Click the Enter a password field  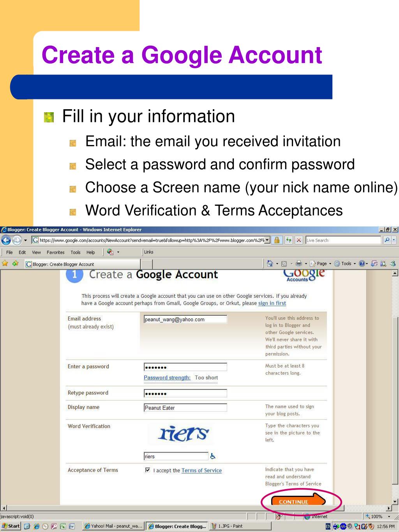click(x=185, y=367)
